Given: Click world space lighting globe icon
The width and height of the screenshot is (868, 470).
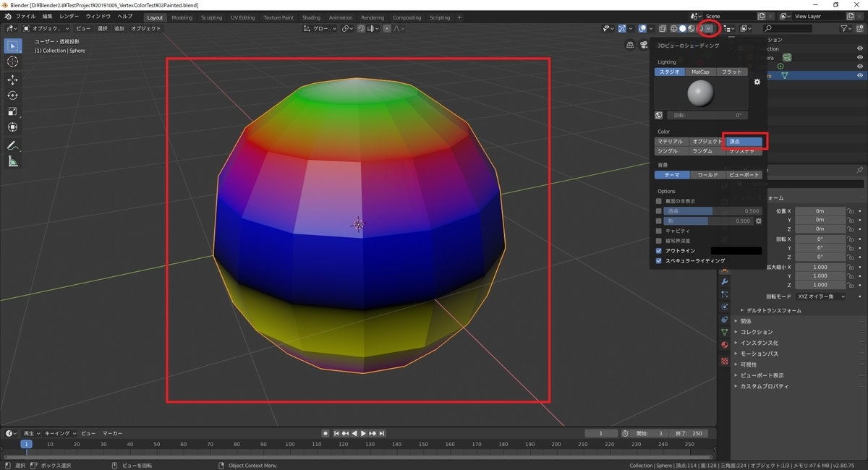Looking at the screenshot, I should pyautogui.click(x=659, y=115).
